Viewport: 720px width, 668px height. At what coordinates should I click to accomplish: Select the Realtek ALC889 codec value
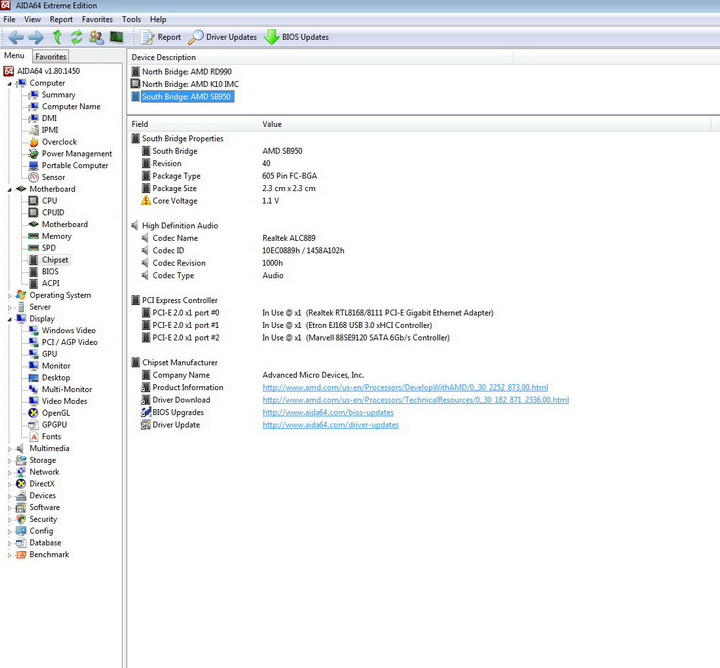[x=289, y=238]
